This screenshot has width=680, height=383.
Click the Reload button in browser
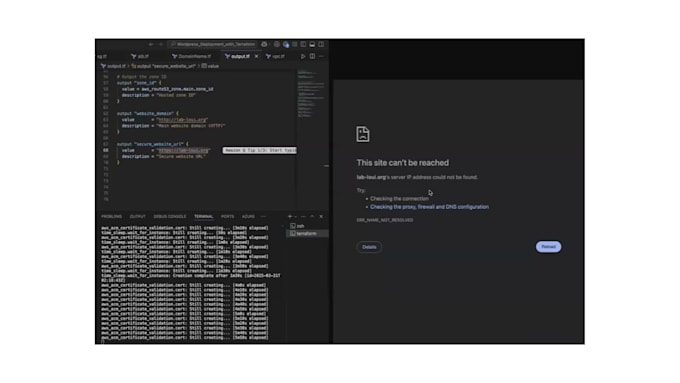pos(548,247)
